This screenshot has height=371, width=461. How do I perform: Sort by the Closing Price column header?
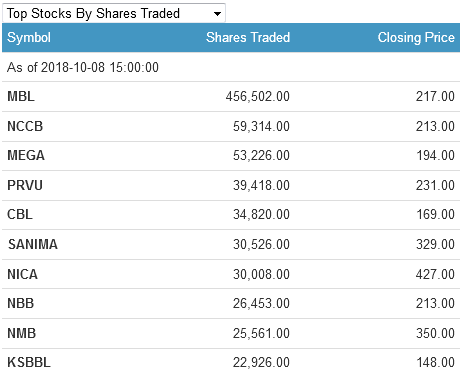pos(416,37)
